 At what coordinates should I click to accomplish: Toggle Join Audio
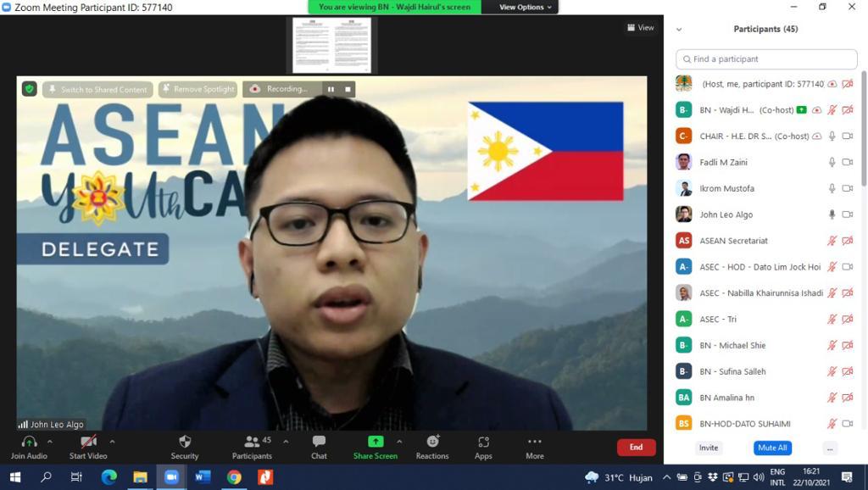pyautogui.click(x=29, y=442)
